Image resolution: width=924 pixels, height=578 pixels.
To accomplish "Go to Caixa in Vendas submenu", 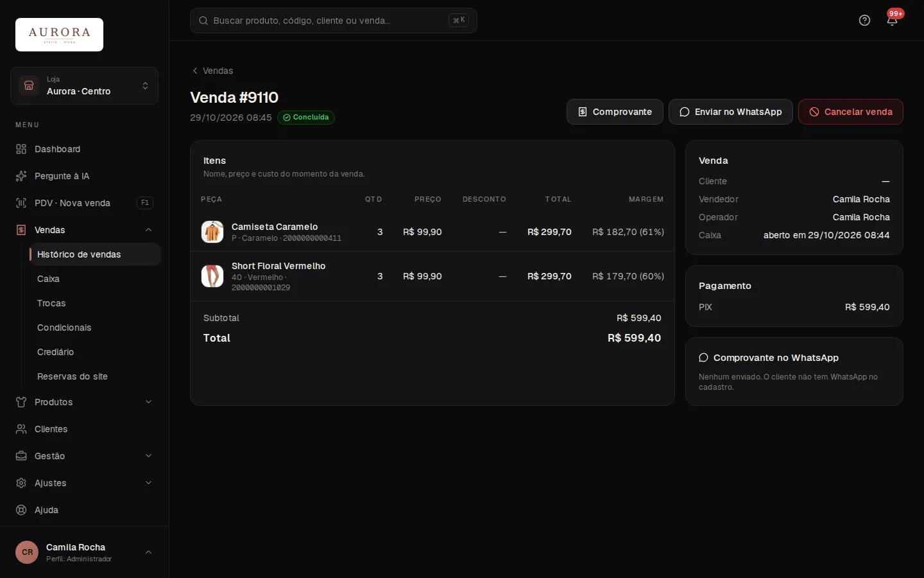I will 95,279.
